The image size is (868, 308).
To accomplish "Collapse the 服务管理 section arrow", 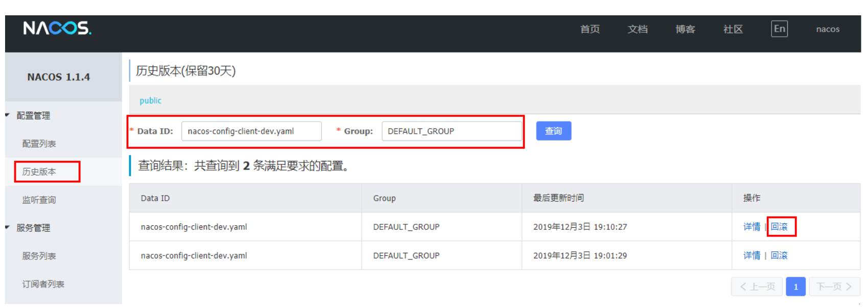I will pos(8,228).
